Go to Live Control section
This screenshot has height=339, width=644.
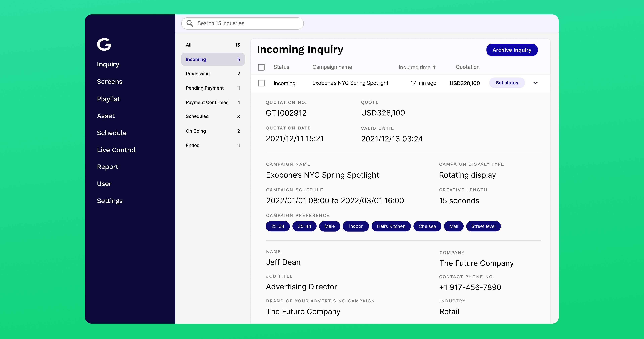[x=116, y=150]
